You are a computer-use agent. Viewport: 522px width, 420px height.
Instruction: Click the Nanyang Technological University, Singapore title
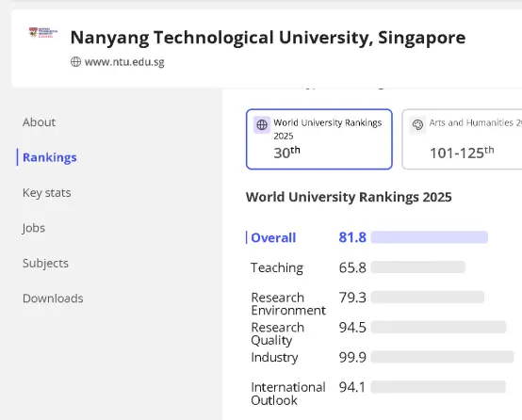coord(268,38)
